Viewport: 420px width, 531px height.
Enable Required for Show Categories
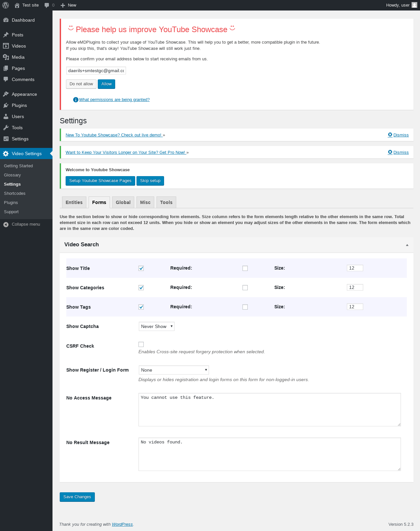point(245,288)
